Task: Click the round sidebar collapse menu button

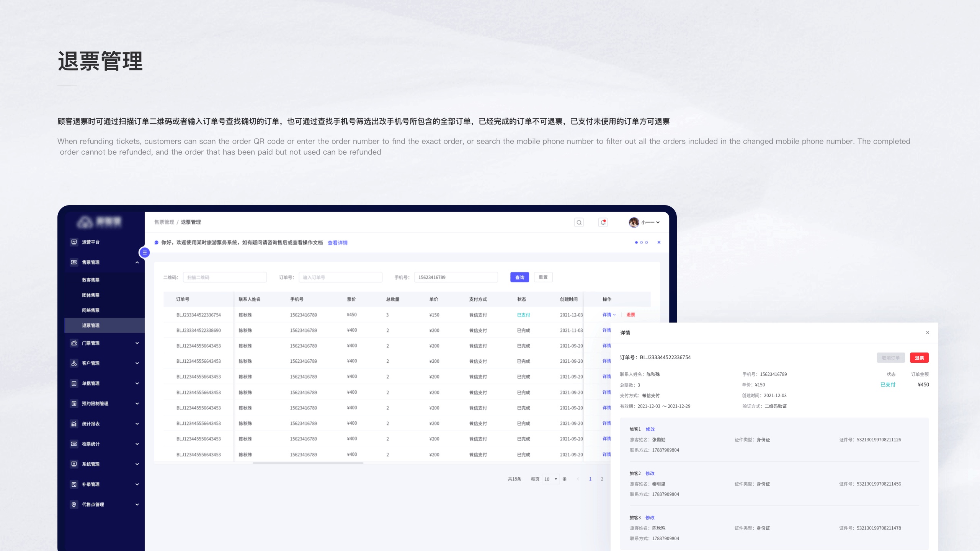Action: point(144,253)
